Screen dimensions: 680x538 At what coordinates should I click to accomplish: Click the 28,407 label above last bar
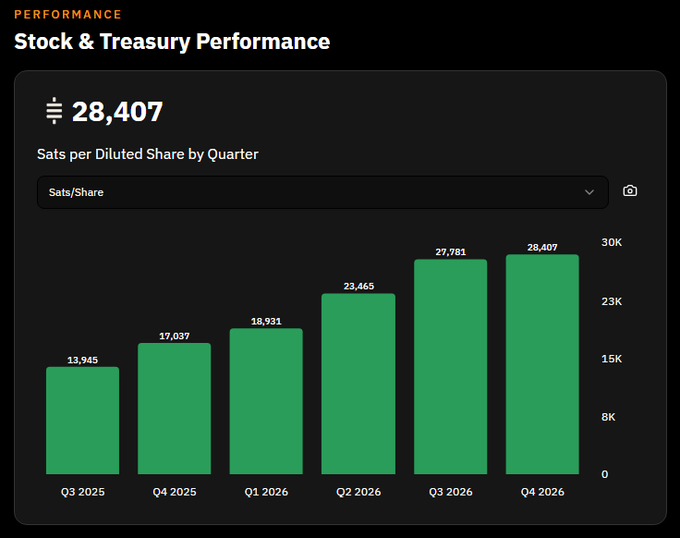[x=542, y=248]
